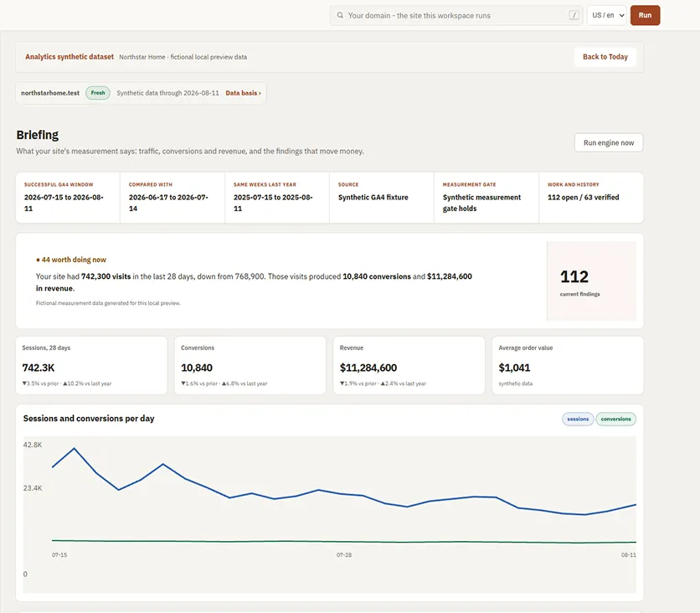Toggle the sessions series chip

(x=578, y=419)
